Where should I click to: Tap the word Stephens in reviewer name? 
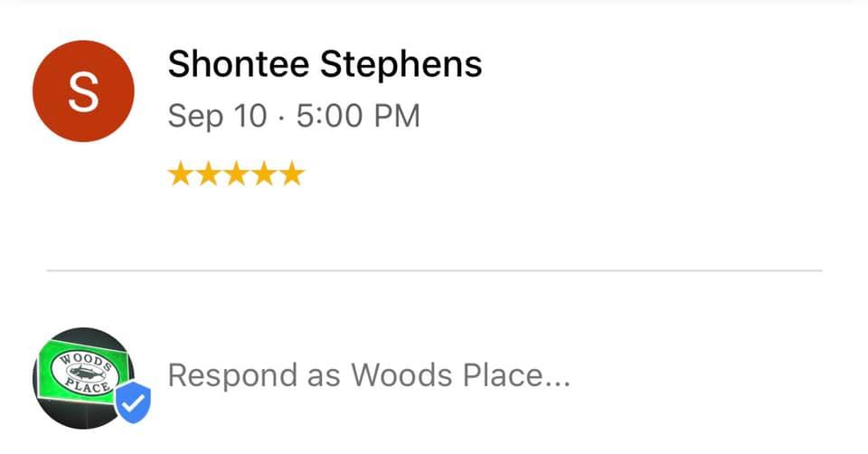(x=401, y=65)
